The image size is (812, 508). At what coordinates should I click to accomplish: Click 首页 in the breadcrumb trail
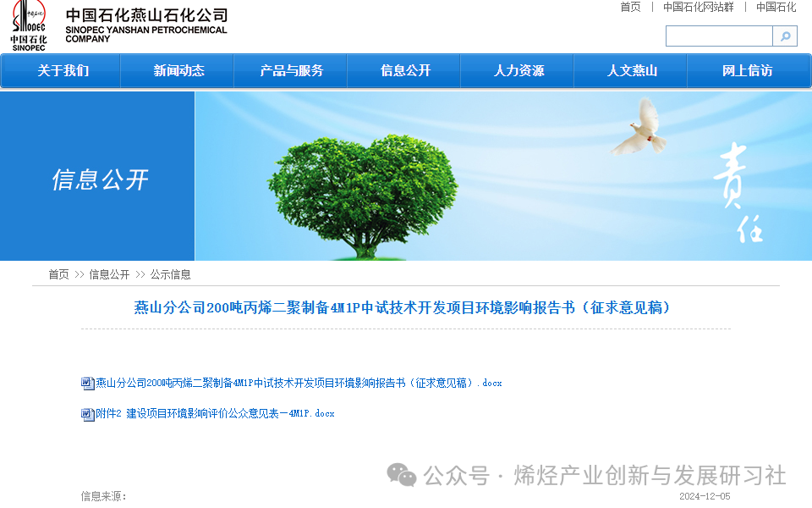click(58, 274)
